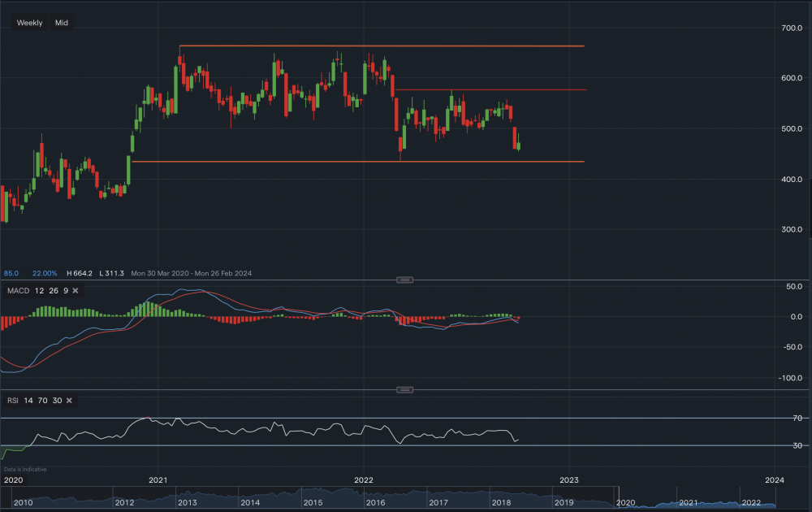Image resolution: width=812 pixels, height=512 pixels.
Task: Open the Mid price type selector
Action: point(62,23)
